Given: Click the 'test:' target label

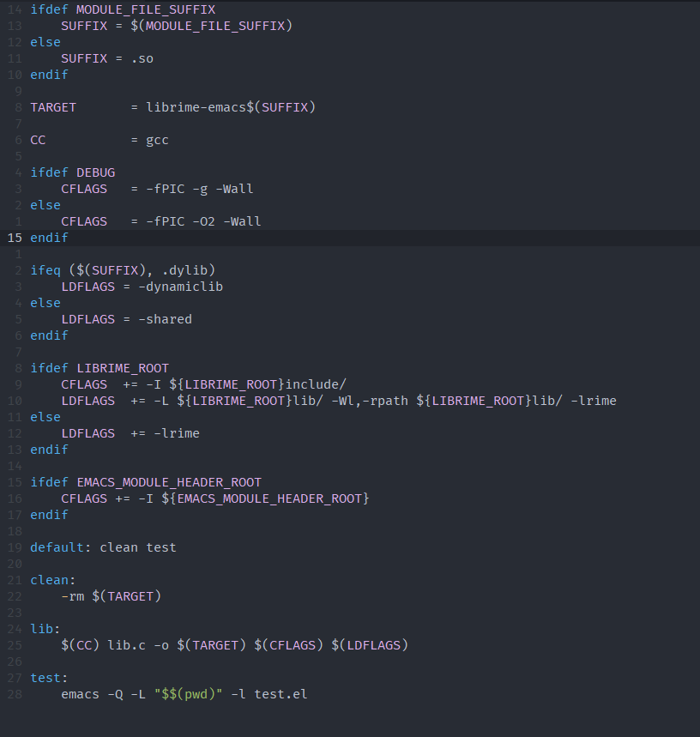Looking at the screenshot, I should [x=49, y=678].
